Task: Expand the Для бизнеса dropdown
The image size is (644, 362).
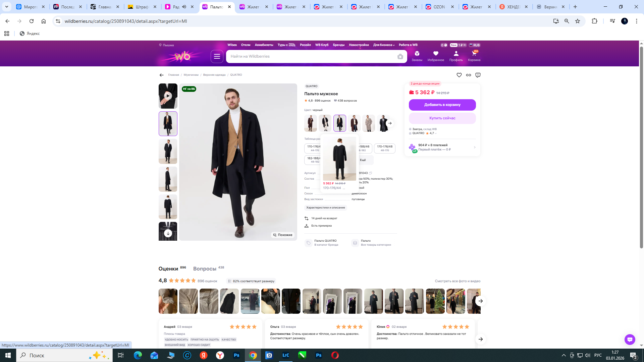Action: (x=384, y=45)
